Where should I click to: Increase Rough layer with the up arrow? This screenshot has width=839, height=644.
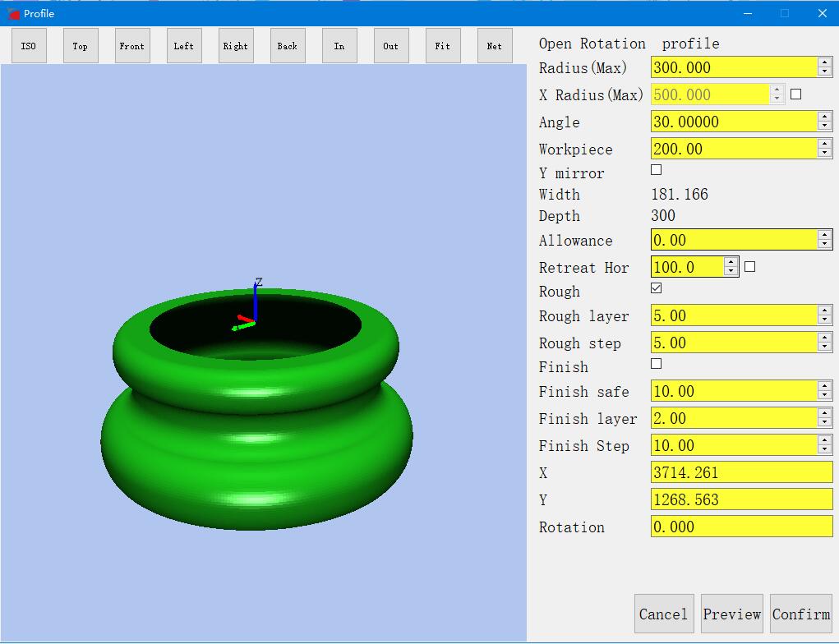click(824, 310)
